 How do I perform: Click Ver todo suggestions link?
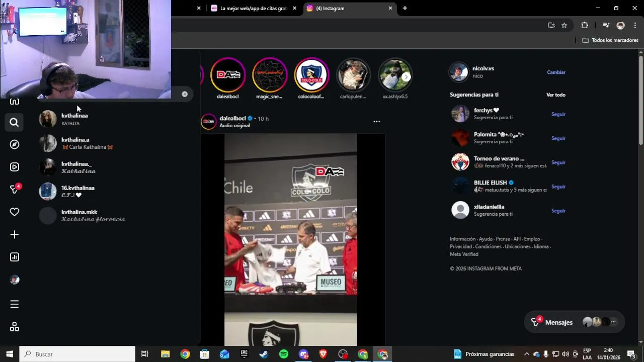[556, 95]
